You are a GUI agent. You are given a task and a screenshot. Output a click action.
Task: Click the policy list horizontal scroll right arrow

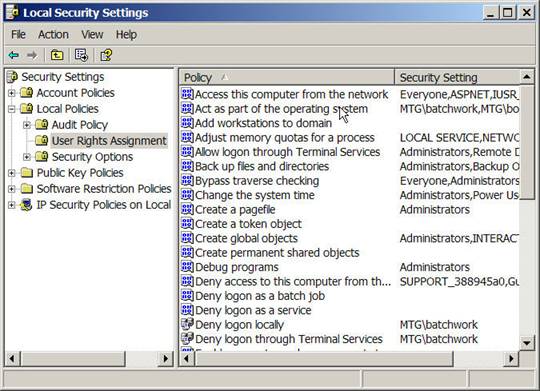(511, 359)
